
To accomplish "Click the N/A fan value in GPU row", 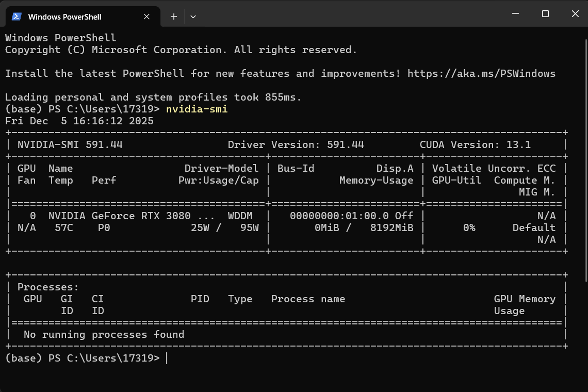I will click(27, 228).
